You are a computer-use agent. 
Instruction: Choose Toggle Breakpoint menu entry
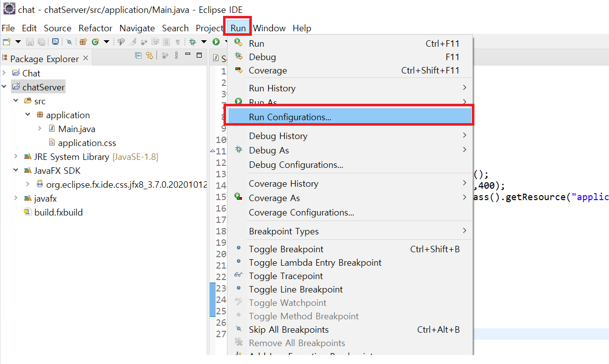[x=350, y=249]
